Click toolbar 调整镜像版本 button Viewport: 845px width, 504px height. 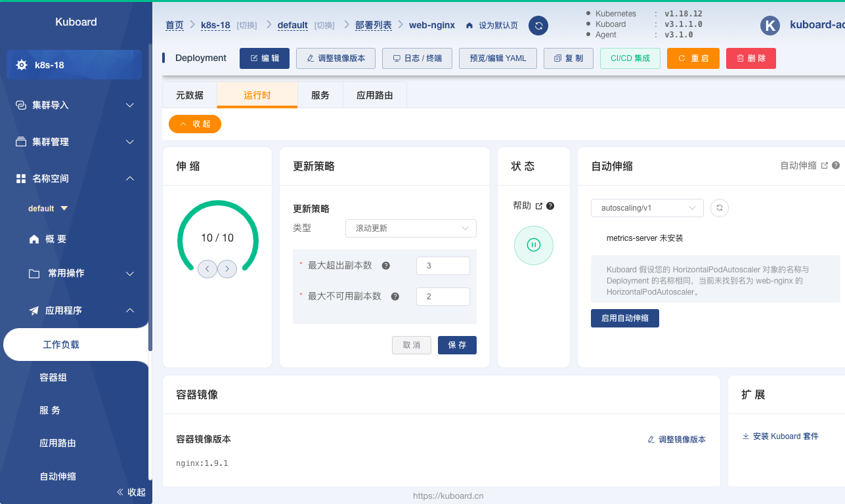tap(336, 58)
